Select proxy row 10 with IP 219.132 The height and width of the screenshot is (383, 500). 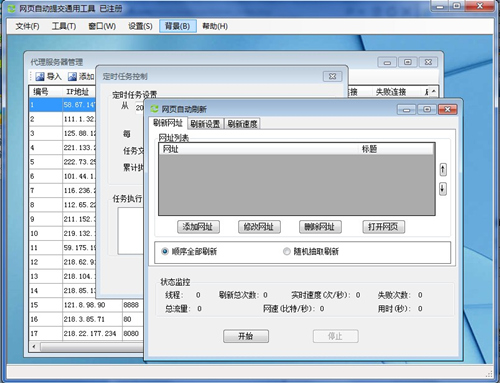(x=63, y=233)
